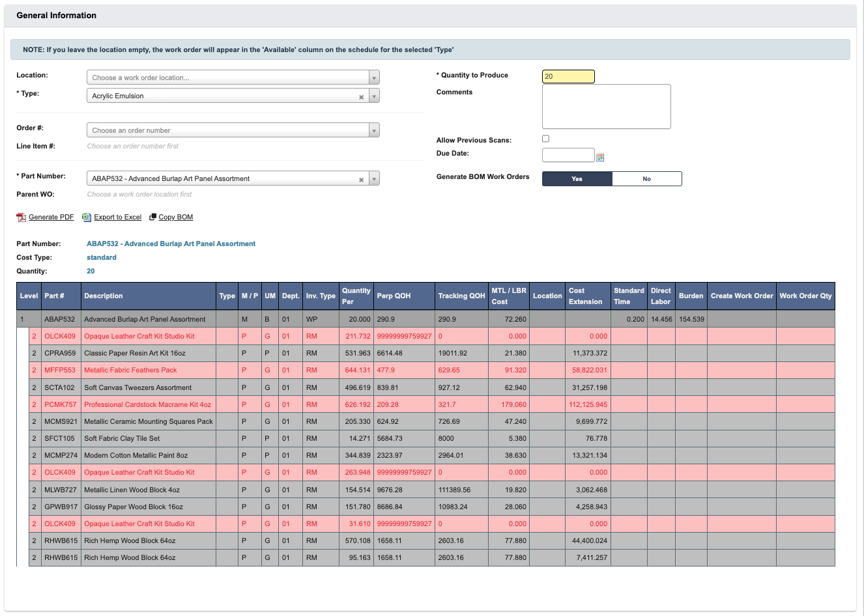Click the Copy BOM clipboard icon
The width and height of the screenshot is (864, 616).
152,217
